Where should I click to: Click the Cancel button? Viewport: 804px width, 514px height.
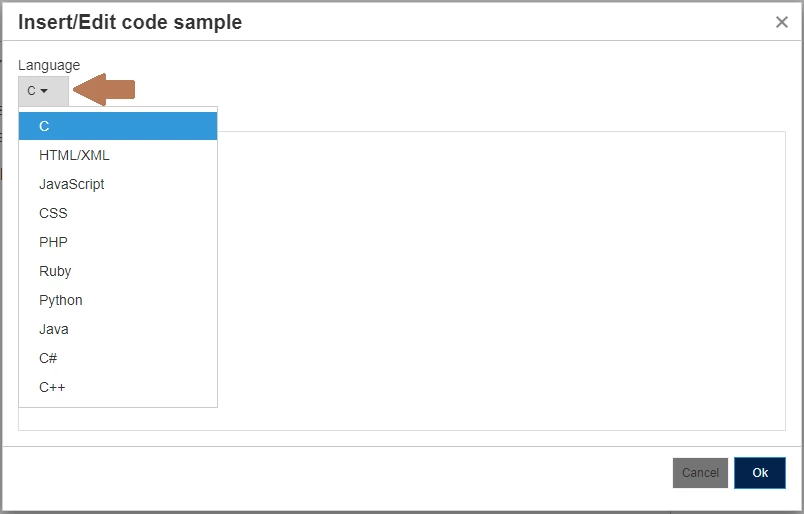pyautogui.click(x=700, y=472)
